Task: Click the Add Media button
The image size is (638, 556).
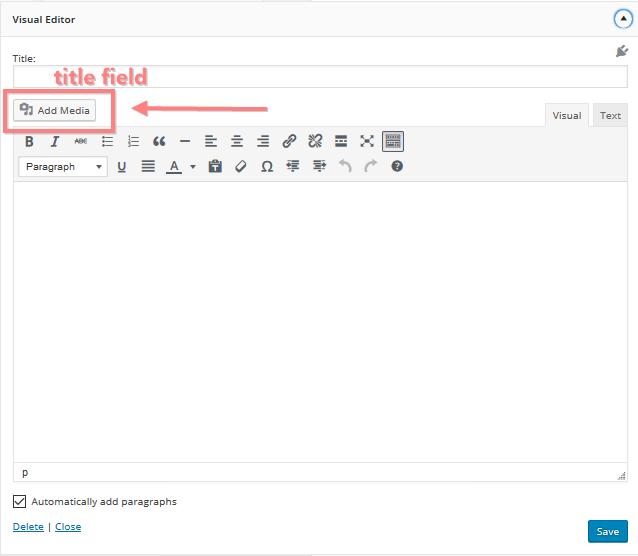Action: [55, 110]
